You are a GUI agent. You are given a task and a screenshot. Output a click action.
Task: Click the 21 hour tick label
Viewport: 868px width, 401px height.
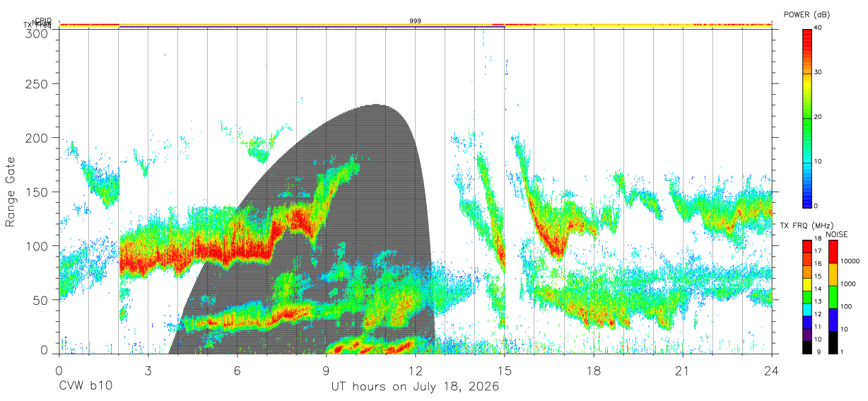coord(683,371)
